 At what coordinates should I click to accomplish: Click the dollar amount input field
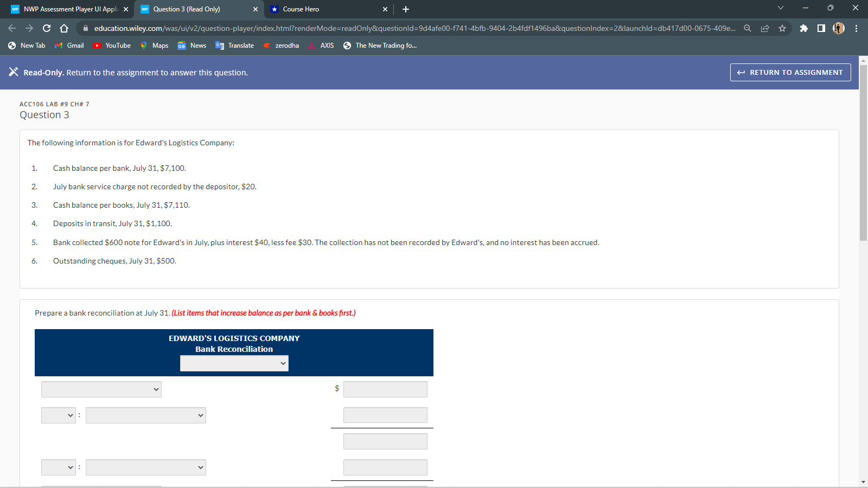pos(385,389)
